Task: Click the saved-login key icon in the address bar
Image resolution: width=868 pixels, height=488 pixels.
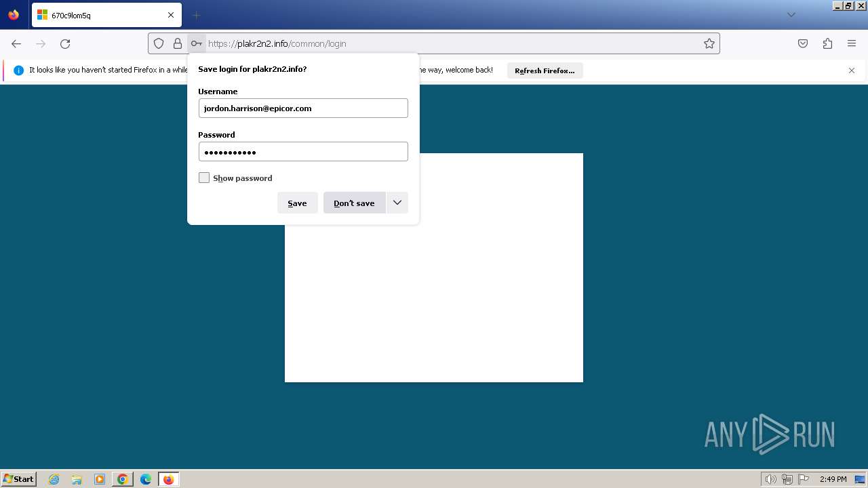Action: [196, 43]
